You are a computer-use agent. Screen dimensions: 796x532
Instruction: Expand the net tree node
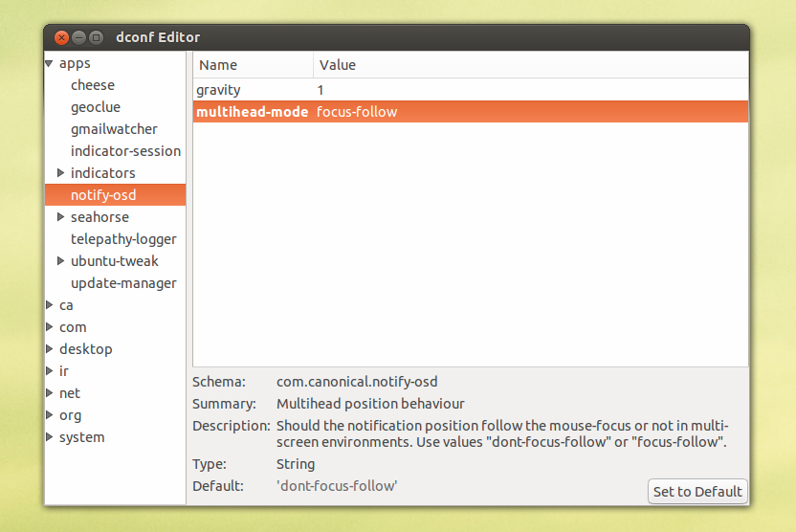49,393
